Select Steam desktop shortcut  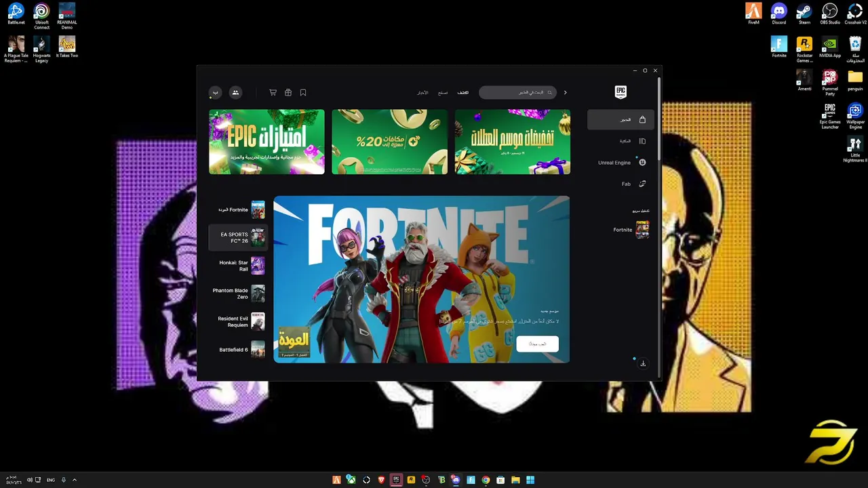804,14
